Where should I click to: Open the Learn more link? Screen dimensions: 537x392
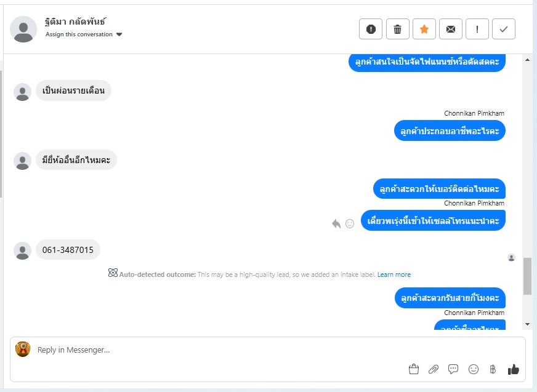point(394,274)
